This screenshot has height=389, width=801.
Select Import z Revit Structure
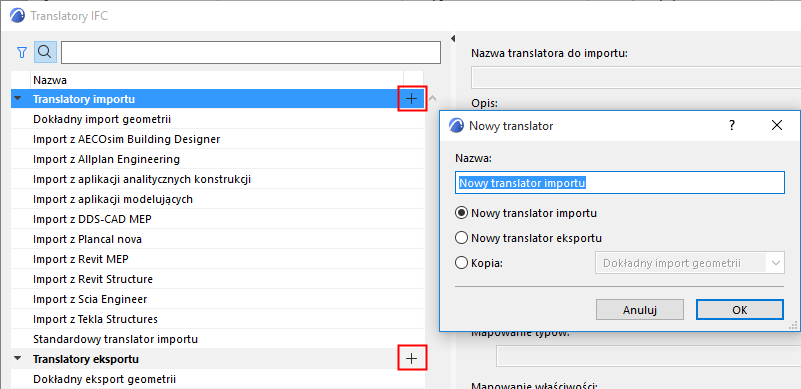(x=217, y=279)
